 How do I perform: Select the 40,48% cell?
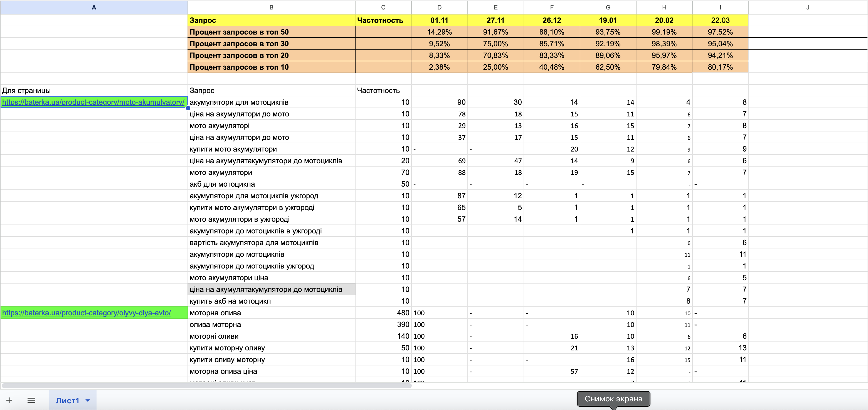tap(552, 67)
